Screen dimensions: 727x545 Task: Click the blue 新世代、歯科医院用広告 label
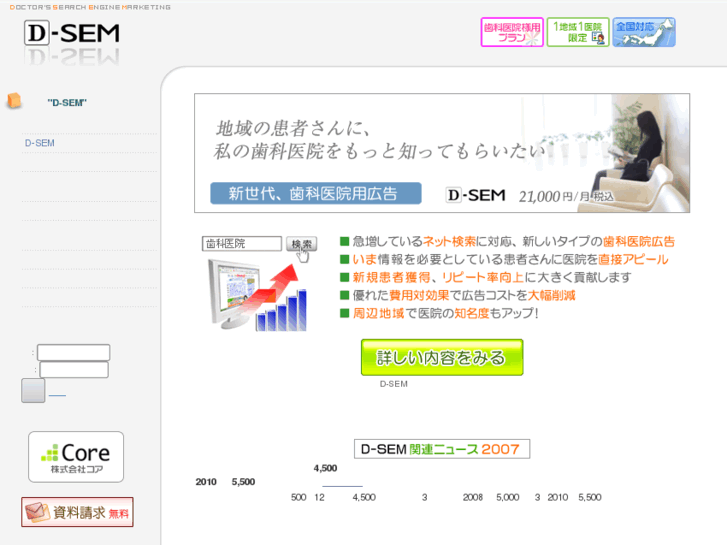coord(316,193)
